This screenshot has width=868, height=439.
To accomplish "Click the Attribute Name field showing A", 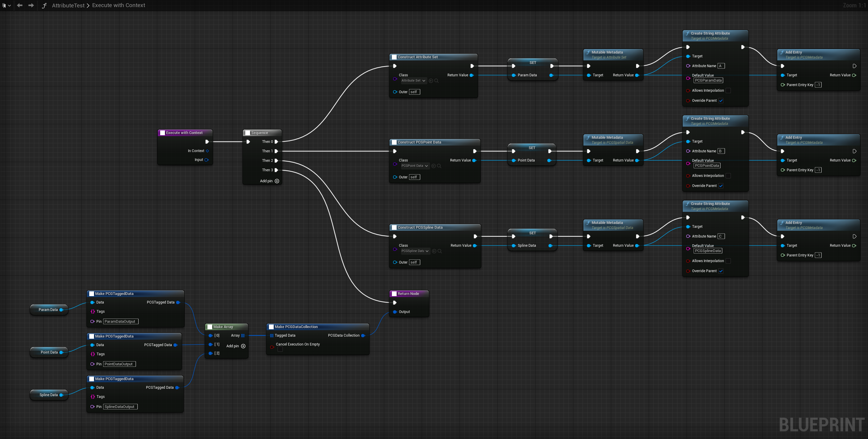I will click(721, 66).
